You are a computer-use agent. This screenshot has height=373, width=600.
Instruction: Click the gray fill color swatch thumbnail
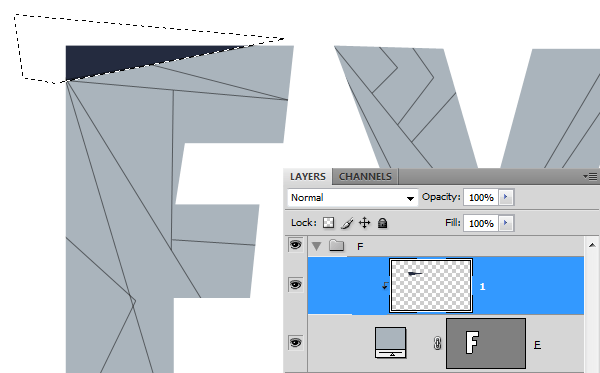click(390, 342)
